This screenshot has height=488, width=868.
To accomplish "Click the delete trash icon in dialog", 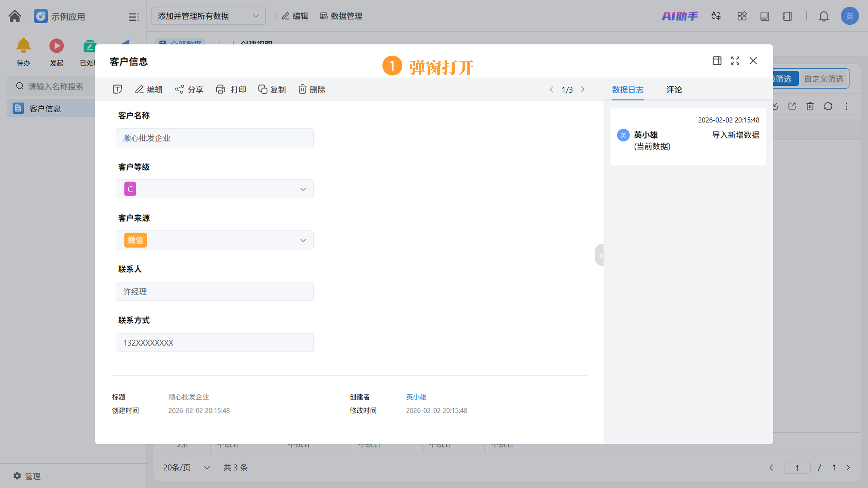I will pos(302,90).
